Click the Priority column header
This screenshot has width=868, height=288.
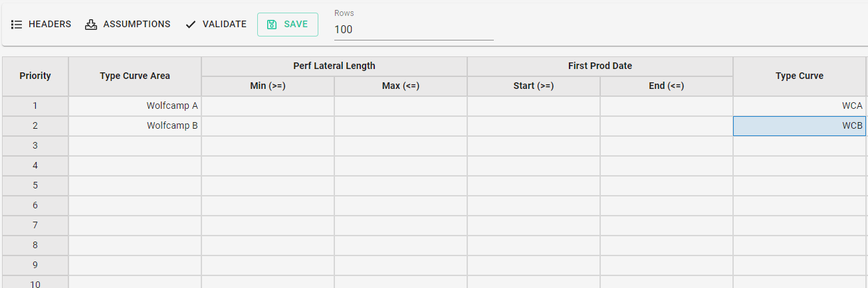coord(35,76)
